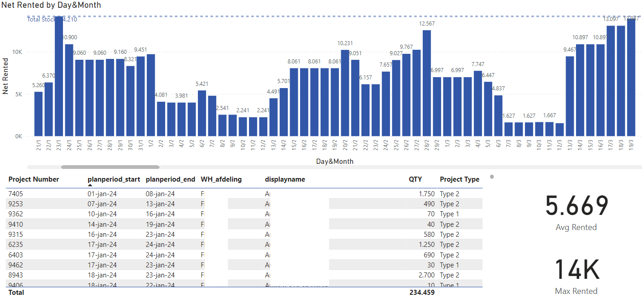Select project number 9315 cell
Screen dimensions: 644x298
[15, 235]
